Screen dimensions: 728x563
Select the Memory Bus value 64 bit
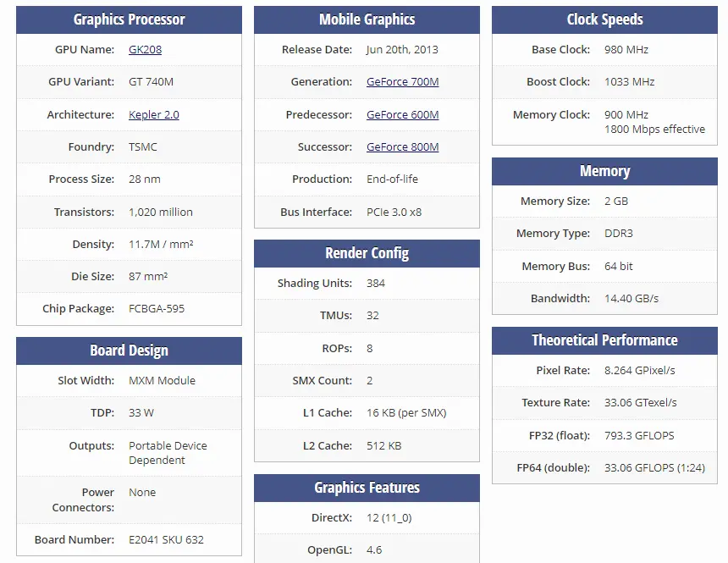click(x=619, y=266)
